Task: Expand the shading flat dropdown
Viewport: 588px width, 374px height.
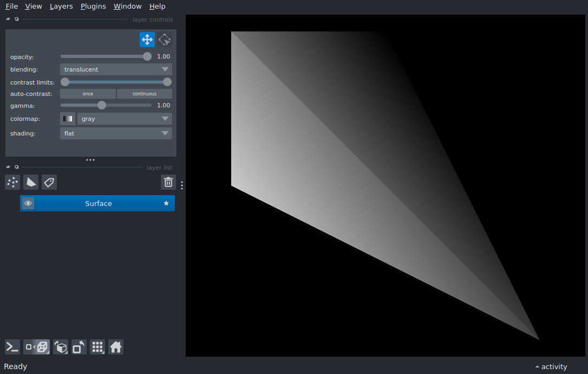Action: click(x=116, y=133)
